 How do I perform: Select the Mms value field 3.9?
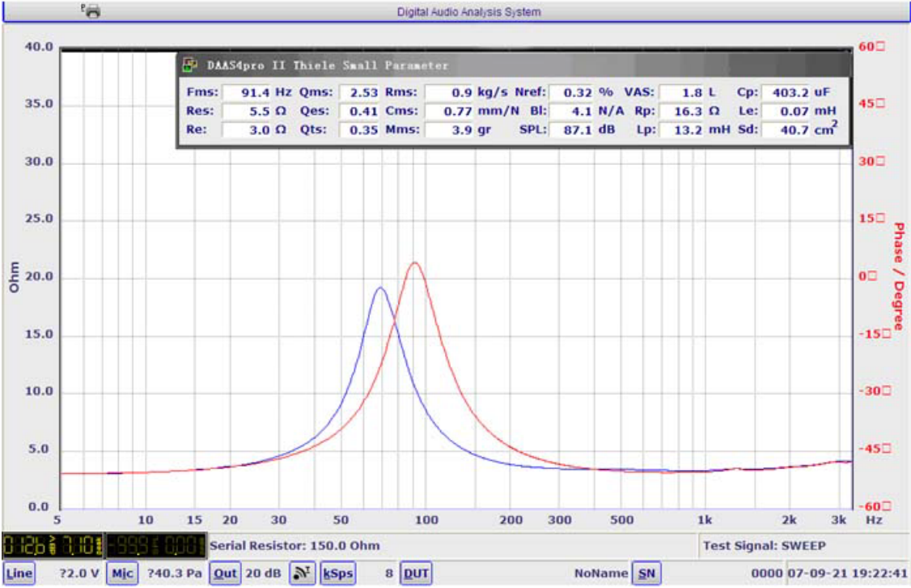449,129
